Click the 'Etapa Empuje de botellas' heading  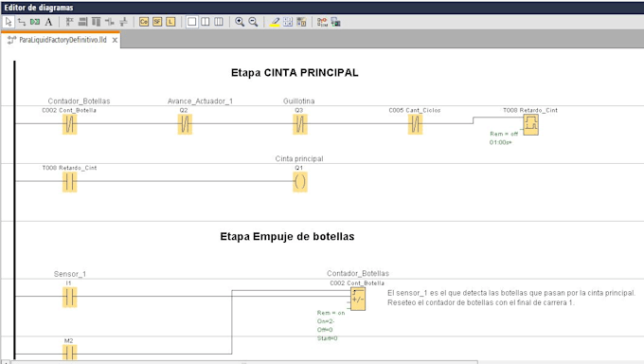coord(287,236)
